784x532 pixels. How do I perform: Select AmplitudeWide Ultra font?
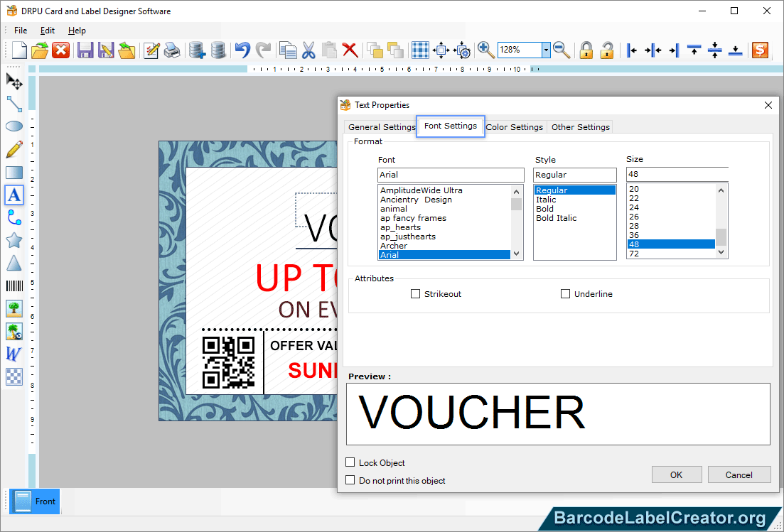(444, 190)
